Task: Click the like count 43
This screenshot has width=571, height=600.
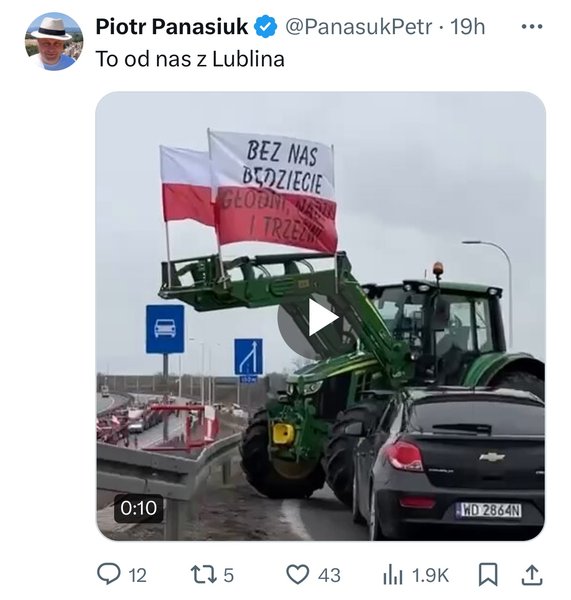Action: [329, 575]
